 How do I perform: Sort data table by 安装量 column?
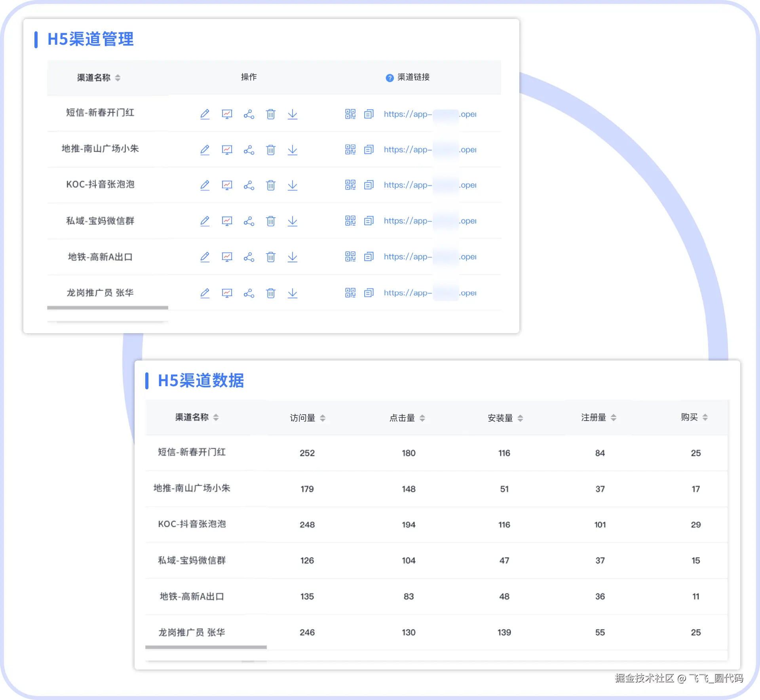coord(520,418)
